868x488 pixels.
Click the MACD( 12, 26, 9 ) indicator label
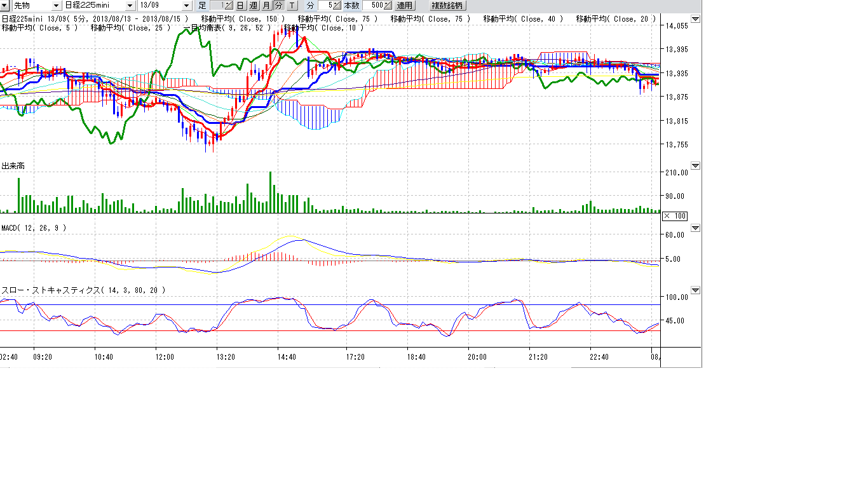[34, 227]
